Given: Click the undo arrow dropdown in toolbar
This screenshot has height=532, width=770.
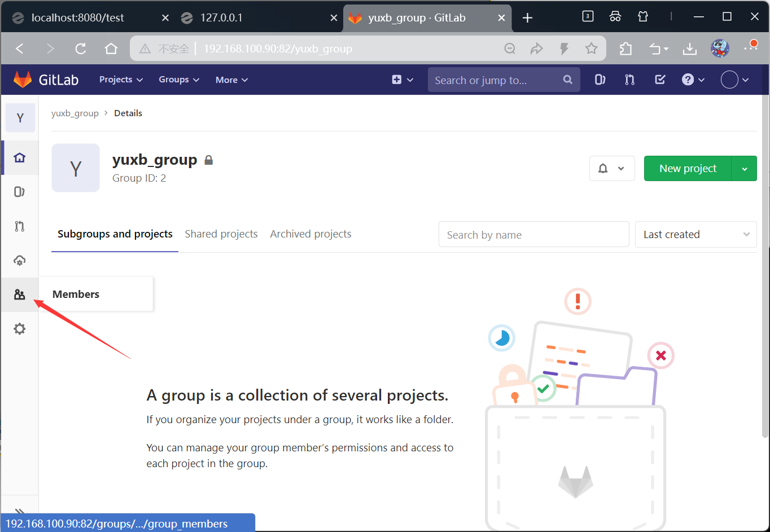Looking at the screenshot, I should pyautogui.click(x=659, y=49).
